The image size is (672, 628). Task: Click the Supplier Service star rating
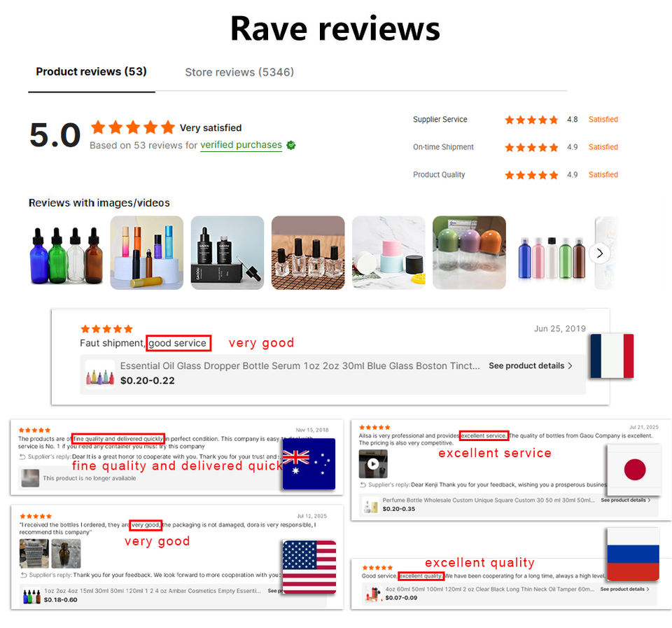point(531,120)
